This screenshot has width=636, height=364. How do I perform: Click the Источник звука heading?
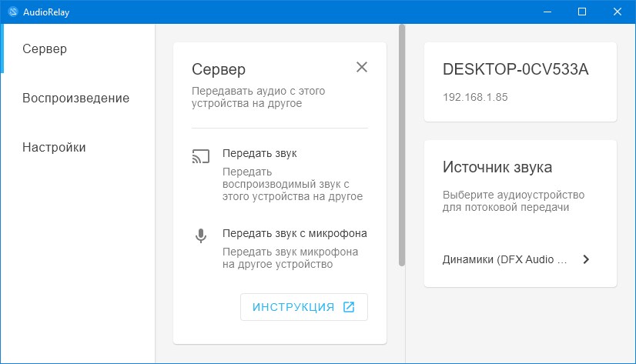(x=497, y=167)
